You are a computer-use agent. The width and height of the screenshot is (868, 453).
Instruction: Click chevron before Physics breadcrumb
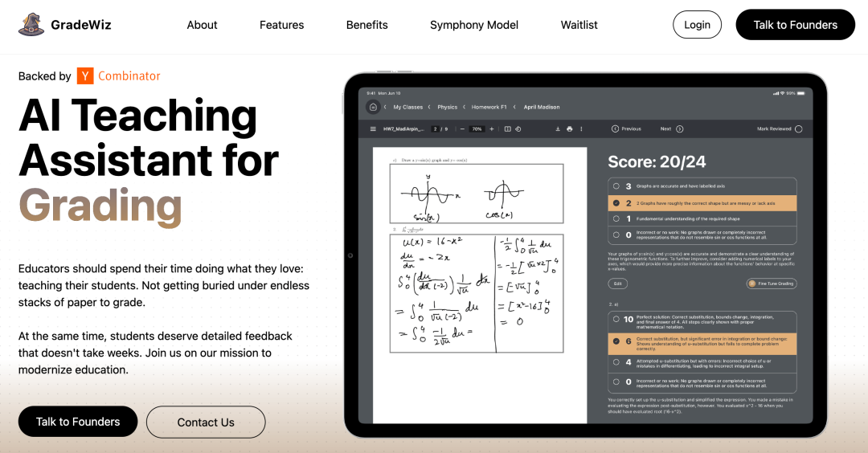tap(429, 107)
